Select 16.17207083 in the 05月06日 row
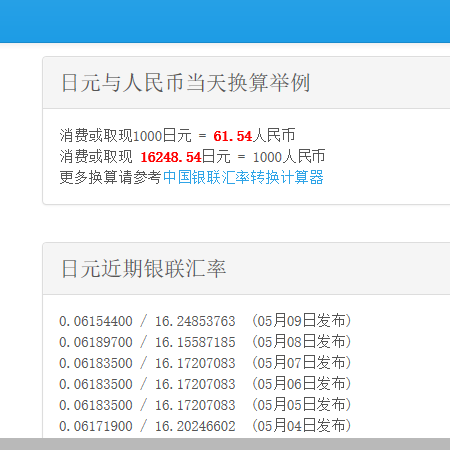The image size is (450, 450). pyautogui.click(x=195, y=384)
